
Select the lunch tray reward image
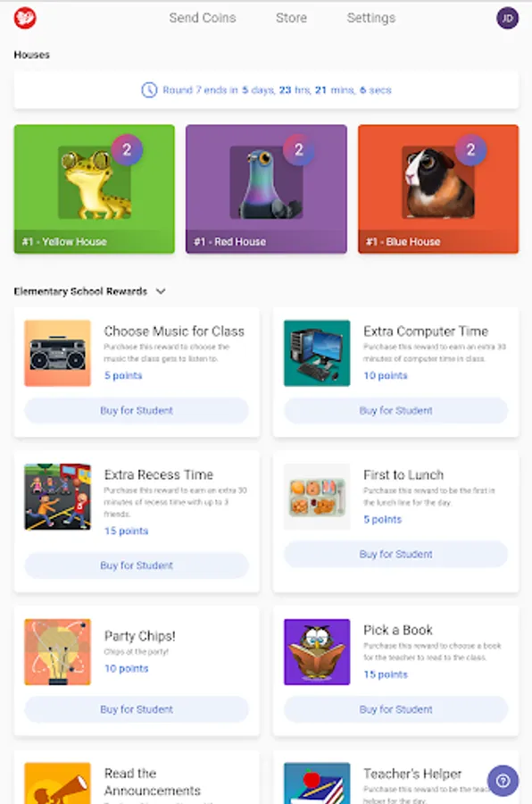pos(317,497)
